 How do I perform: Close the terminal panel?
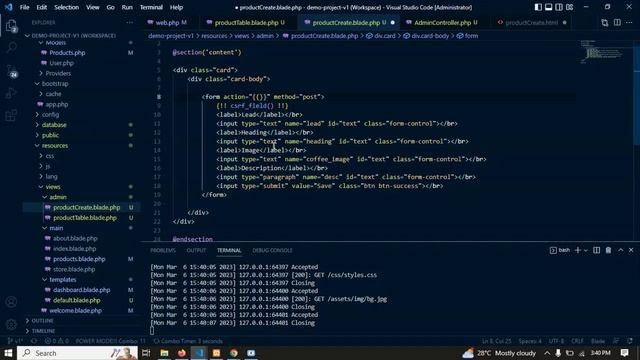pyautogui.click(x=631, y=250)
